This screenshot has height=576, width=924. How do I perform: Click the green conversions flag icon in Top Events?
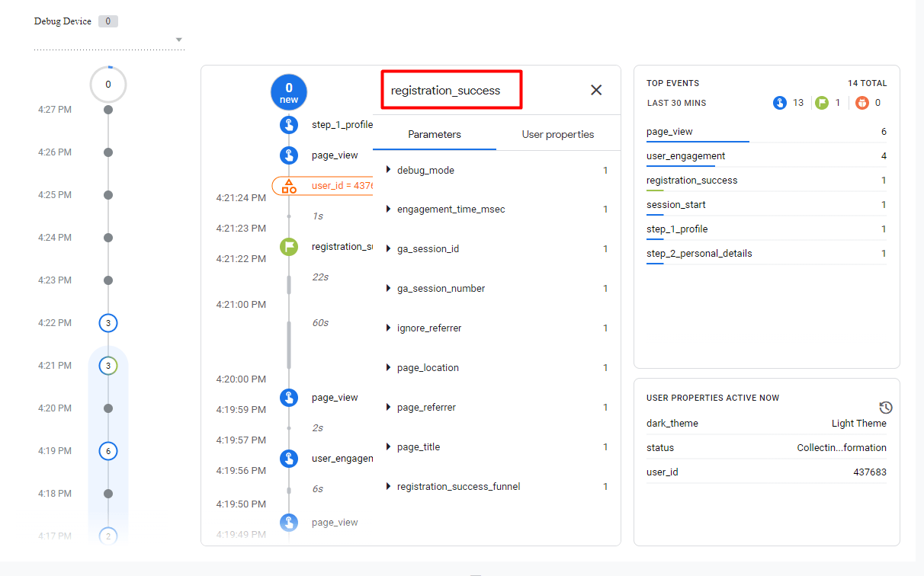820,103
